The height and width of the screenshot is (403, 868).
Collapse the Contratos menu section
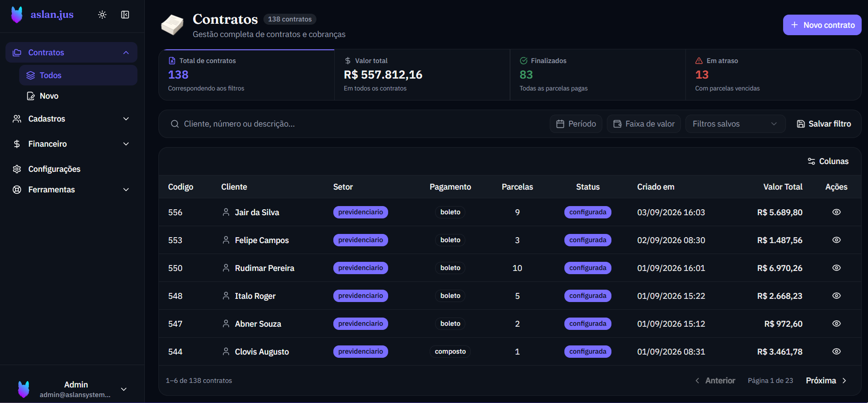click(71, 53)
